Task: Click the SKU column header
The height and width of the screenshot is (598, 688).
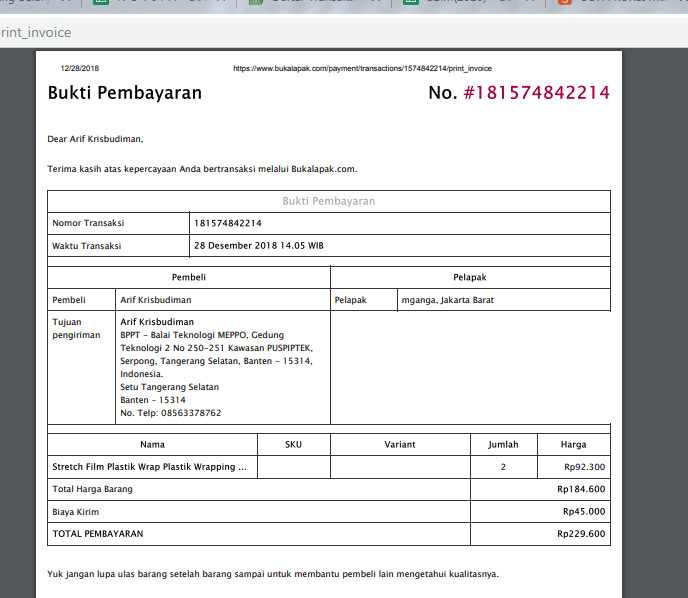Action: [x=293, y=444]
